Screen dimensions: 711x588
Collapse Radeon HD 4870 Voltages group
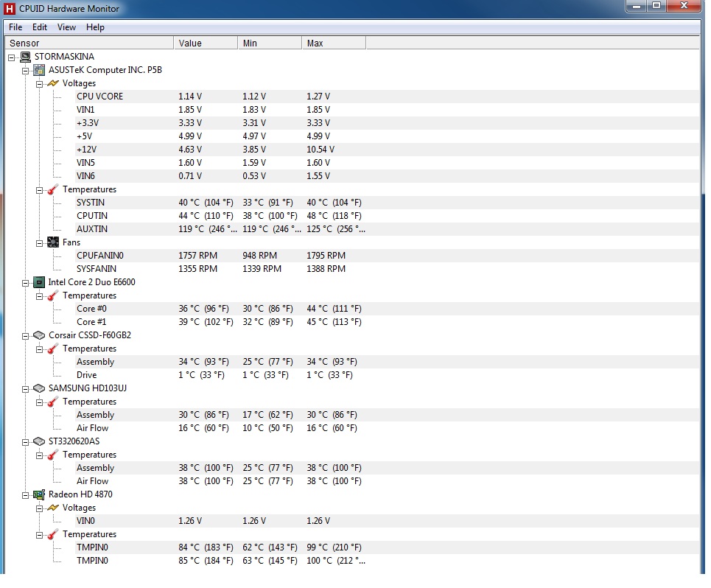pyautogui.click(x=40, y=508)
